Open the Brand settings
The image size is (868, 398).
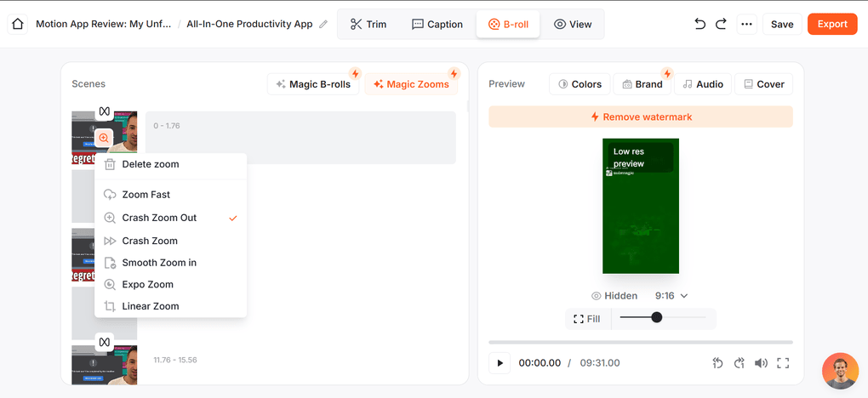point(642,84)
